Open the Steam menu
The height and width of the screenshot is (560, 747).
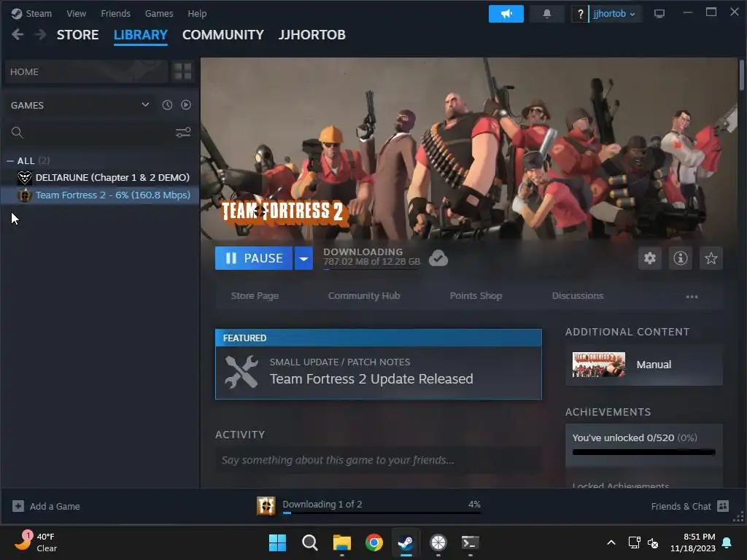pyautogui.click(x=39, y=14)
